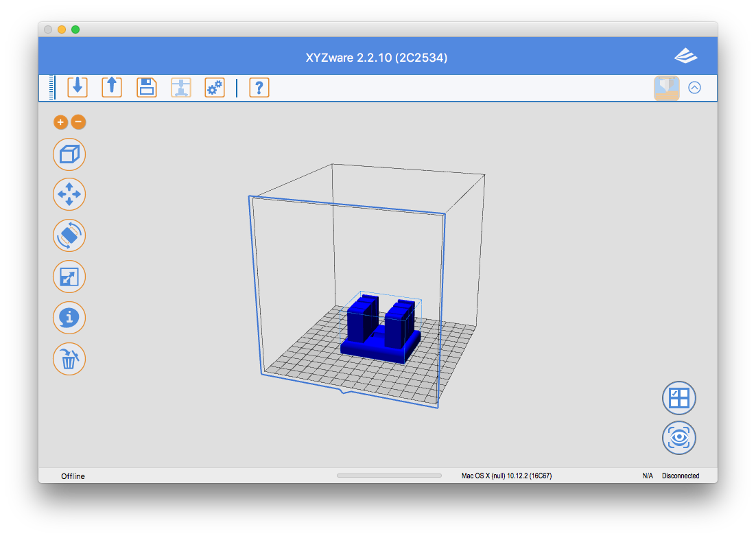Open Settings using the gears icon

(x=215, y=87)
